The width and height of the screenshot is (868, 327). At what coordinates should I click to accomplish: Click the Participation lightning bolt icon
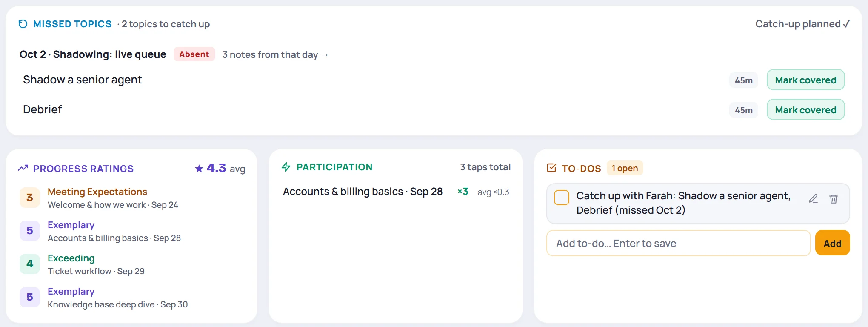tap(286, 167)
